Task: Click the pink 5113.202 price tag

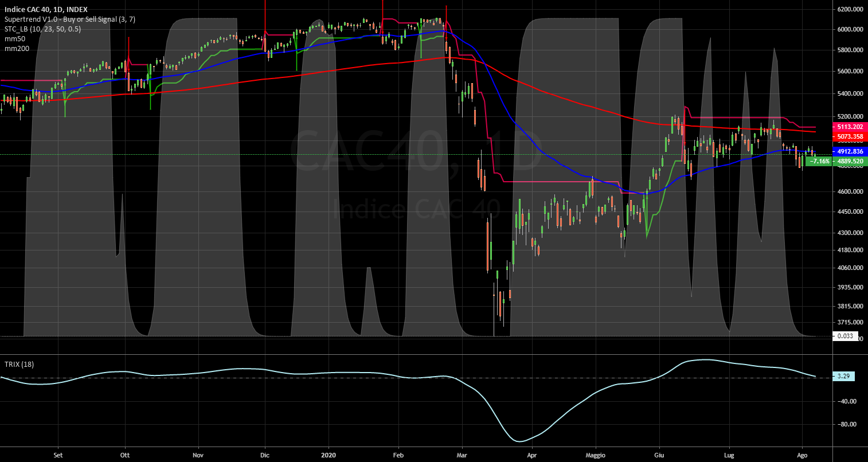Action: click(x=850, y=127)
